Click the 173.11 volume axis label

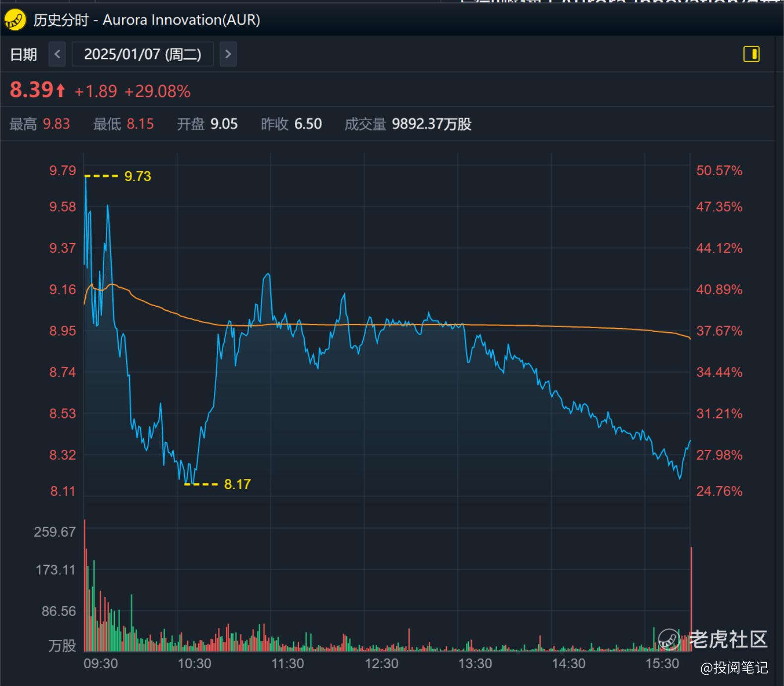pos(56,570)
